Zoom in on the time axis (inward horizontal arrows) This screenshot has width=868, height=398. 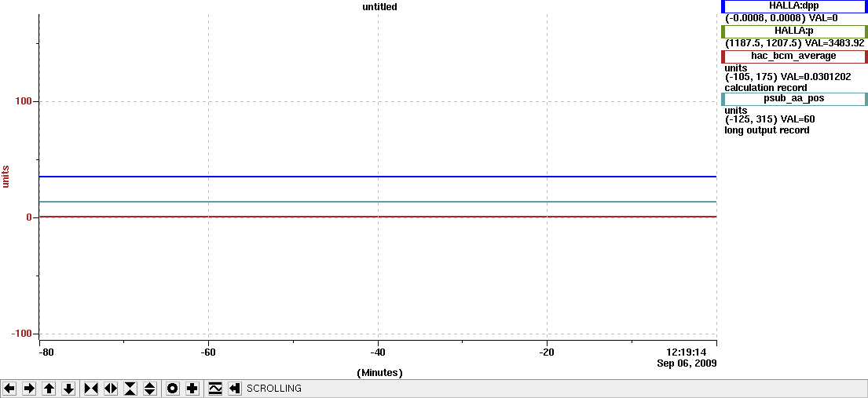(x=91, y=389)
